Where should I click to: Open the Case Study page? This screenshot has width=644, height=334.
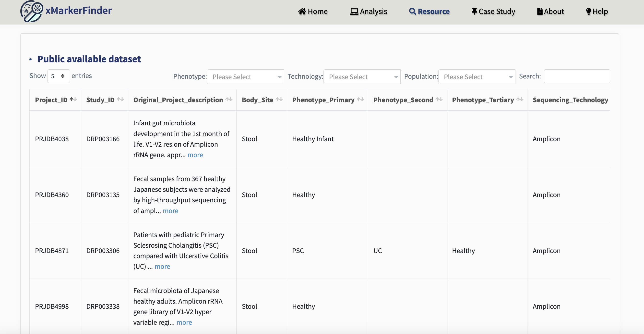493,12
